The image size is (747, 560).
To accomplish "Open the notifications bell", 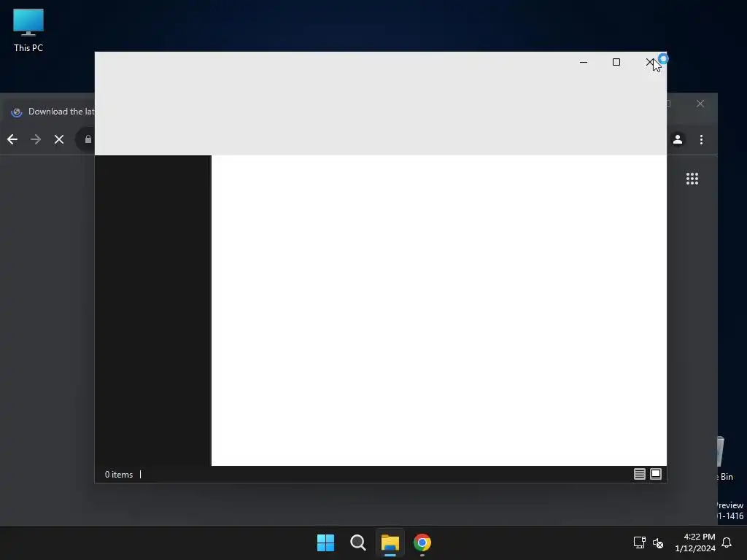I will [x=727, y=542].
